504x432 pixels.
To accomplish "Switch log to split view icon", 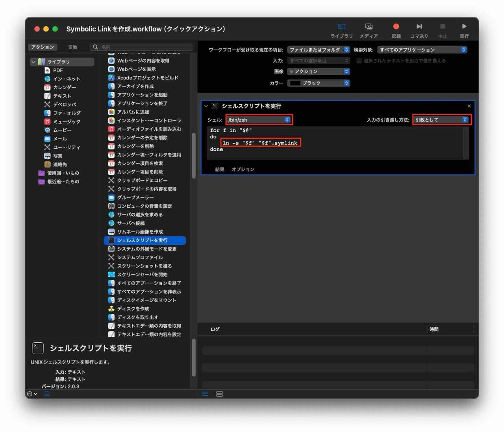I will 219,394.
